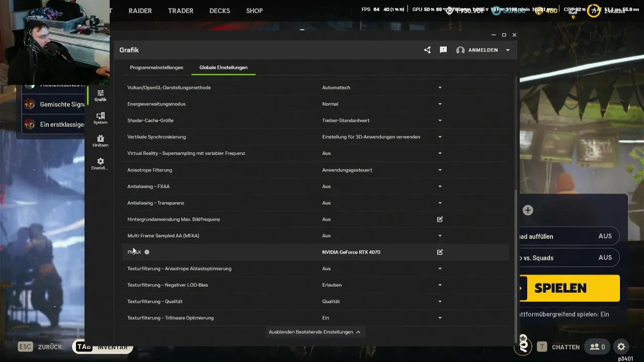Select the Globale Einstellungen tab
Image resolution: width=644 pixels, height=362 pixels.
(223, 67)
